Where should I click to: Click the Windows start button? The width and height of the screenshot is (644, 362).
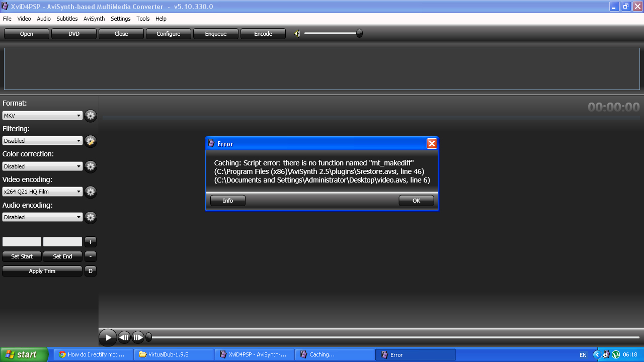click(24, 354)
